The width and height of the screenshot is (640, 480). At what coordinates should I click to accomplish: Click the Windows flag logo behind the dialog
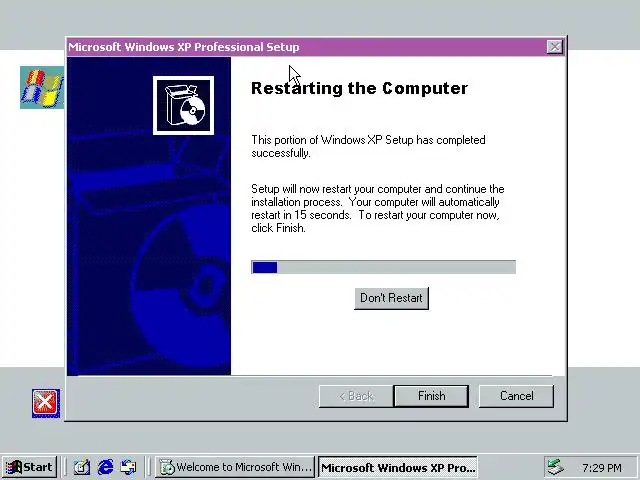pos(42,87)
